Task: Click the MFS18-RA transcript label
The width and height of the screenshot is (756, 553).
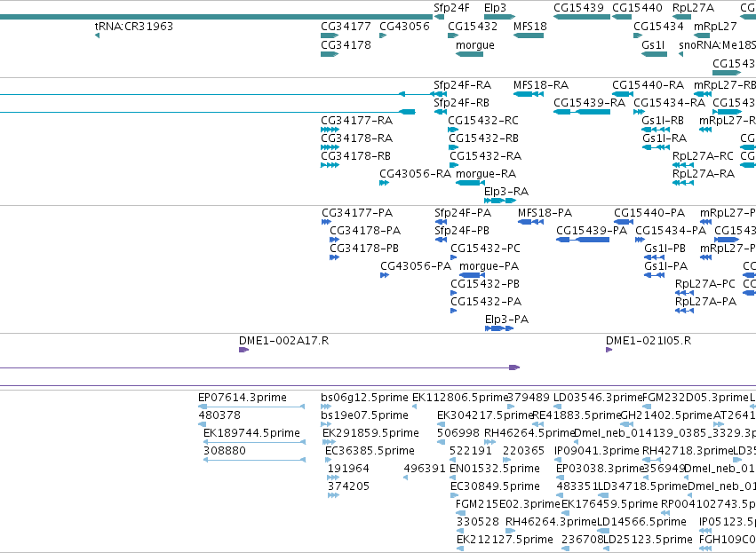Action: pos(541,85)
